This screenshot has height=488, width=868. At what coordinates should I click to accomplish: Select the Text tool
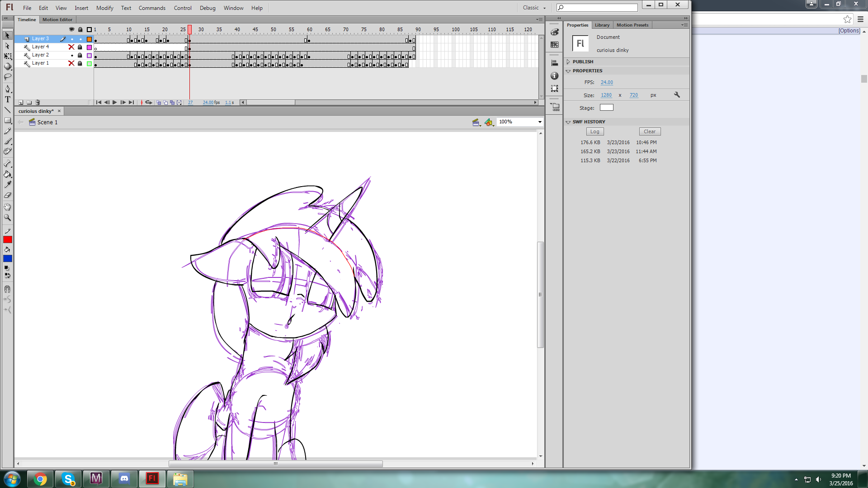(x=8, y=99)
